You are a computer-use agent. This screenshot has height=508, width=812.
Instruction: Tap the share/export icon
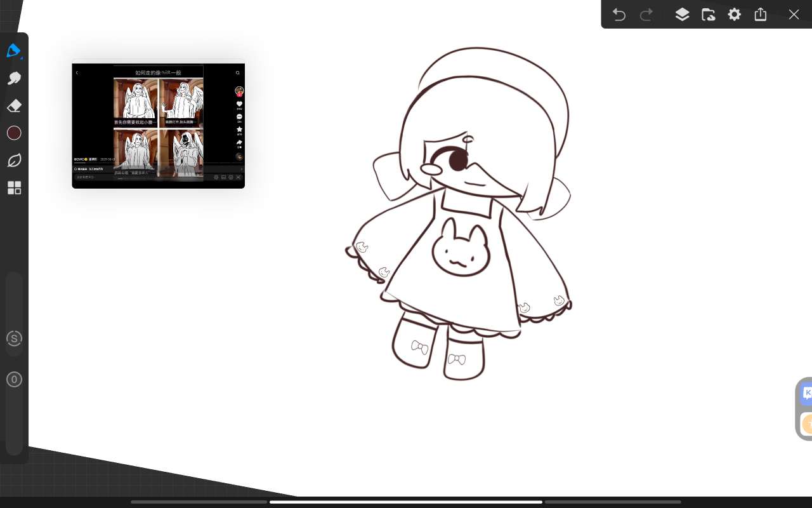(x=761, y=15)
